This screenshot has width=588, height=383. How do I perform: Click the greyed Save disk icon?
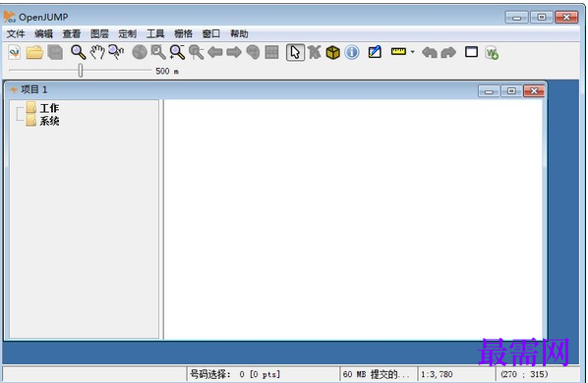[55, 52]
